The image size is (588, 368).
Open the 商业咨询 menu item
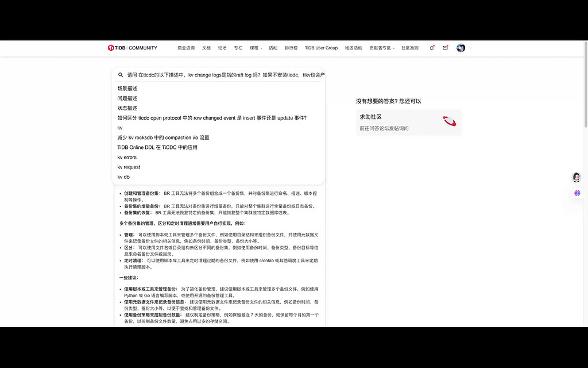[x=186, y=48]
